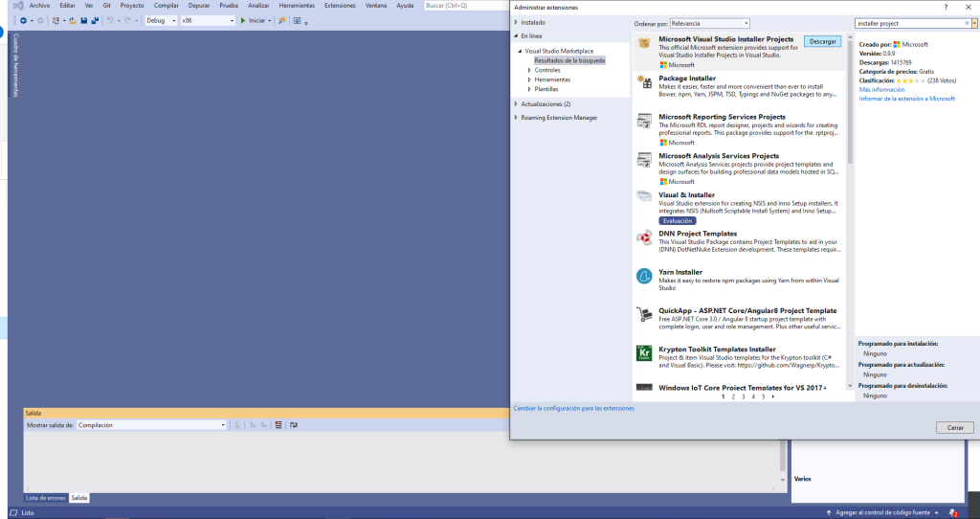The width and height of the screenshot is (980, 519).
Task: Open the Herramientas menu in the menu bar
Action: click(x=297, y=6)
